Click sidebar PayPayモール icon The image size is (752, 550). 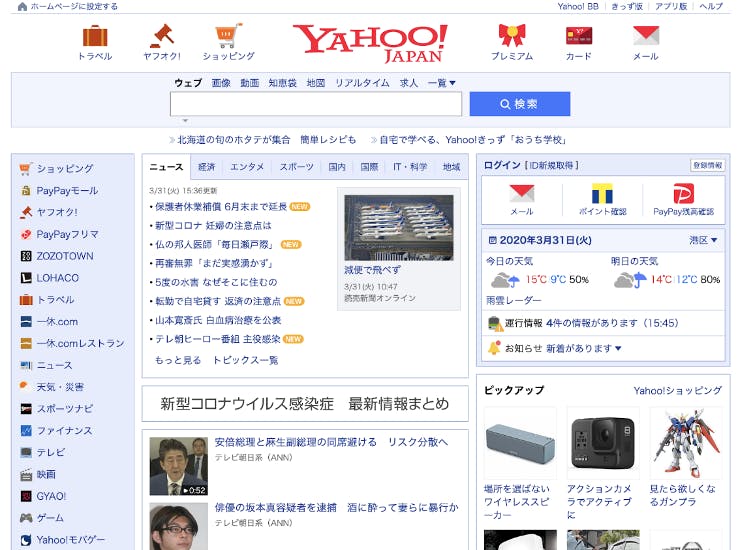point(26,191)
